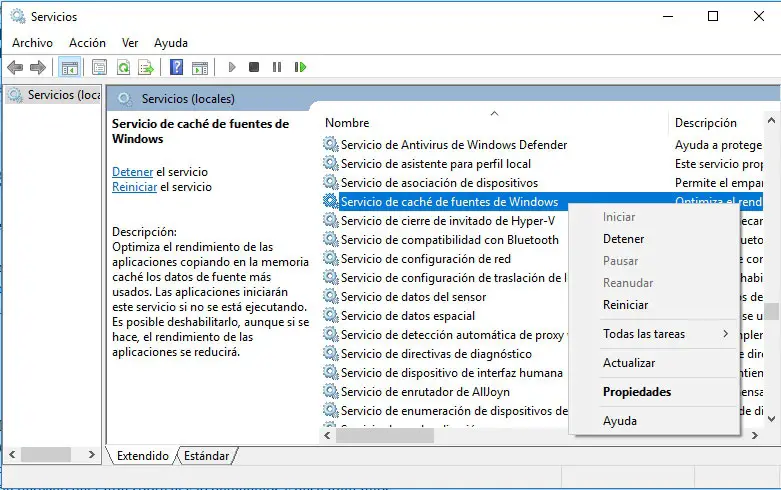Open the Archivo menu
781x490 pixels.
point(32,43)
